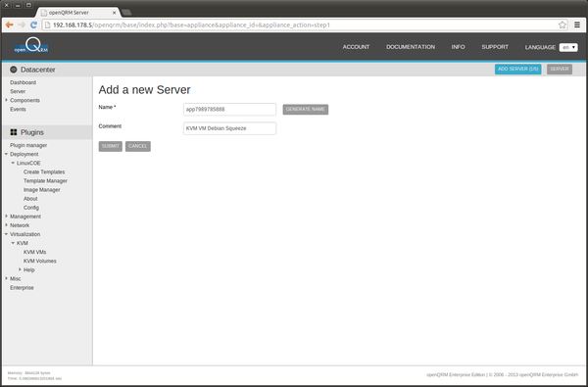588x387 pixels.
Task: Close the openQRM Server tab
Action: click(x=115, y=13)
